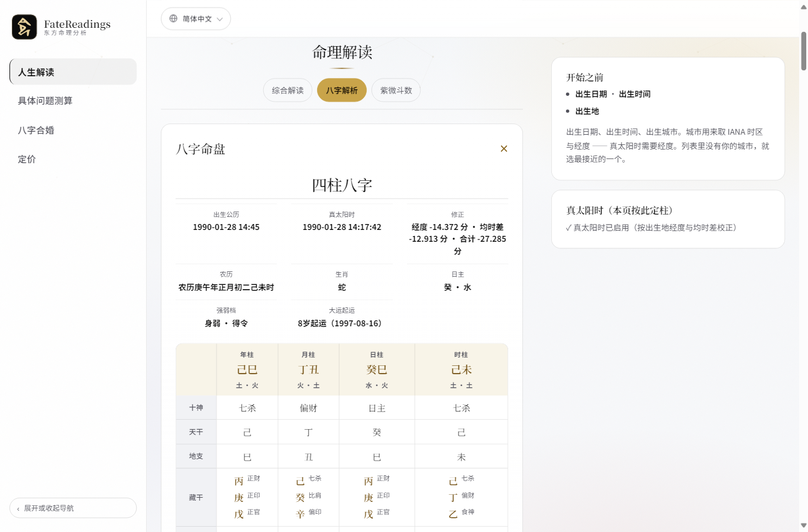The height and width of the screenshot is (532, 808).
Task: Click the 出生公历 value 1990-01-28 14:45
Action: coord(226,227)
